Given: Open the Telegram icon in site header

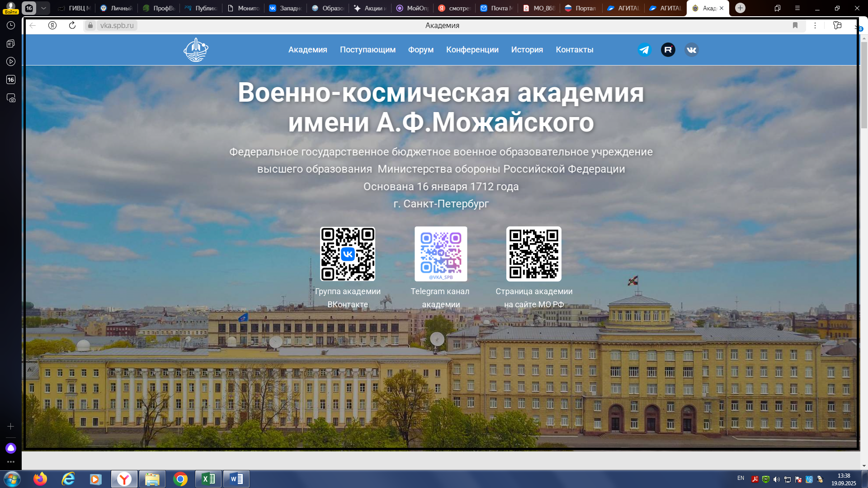Looking at the screenshot, I should click(x=644, y=50).
